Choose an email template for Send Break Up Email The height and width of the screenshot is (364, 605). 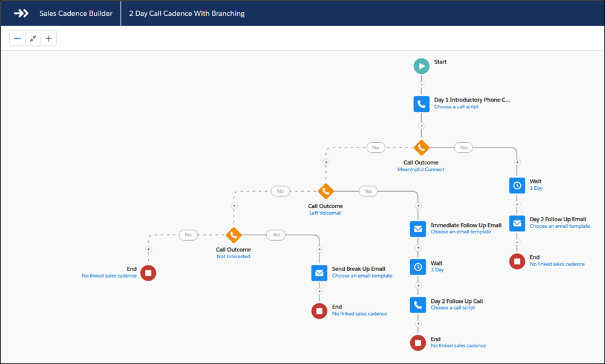[x=362, y=276]
